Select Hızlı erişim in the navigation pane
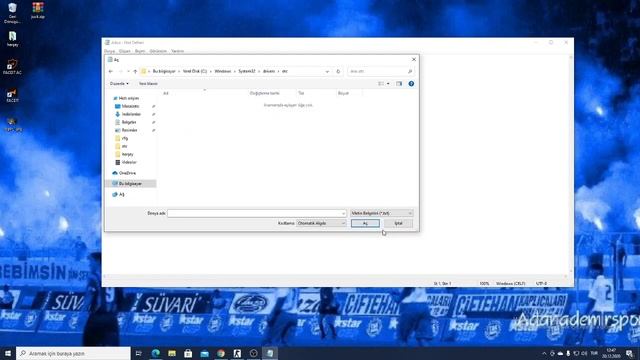This screenshot has width=640, height=360. click(x=129, y=98)
